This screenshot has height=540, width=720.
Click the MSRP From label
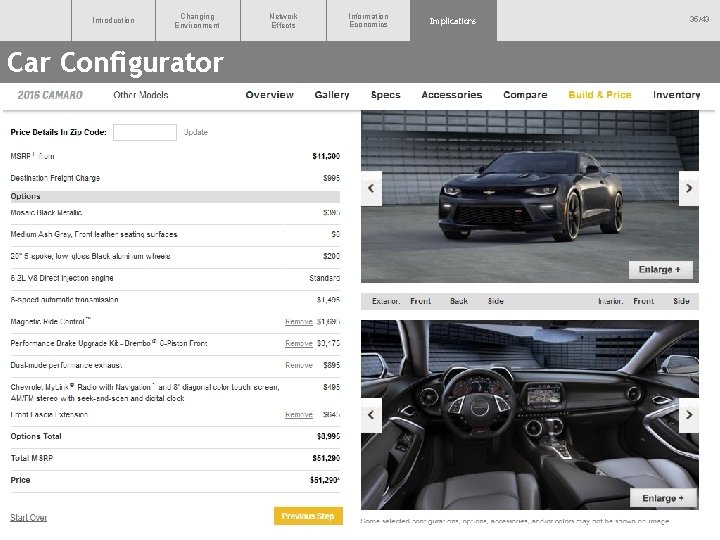(32, 157)
